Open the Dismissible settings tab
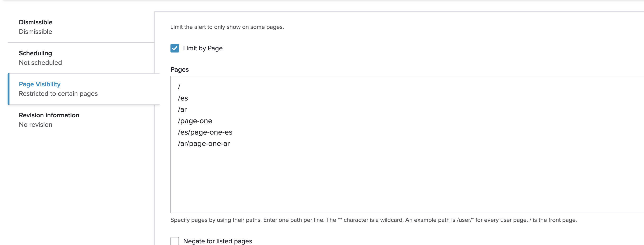Viewport: 644px width, 245px height. (x=36, y=22)
